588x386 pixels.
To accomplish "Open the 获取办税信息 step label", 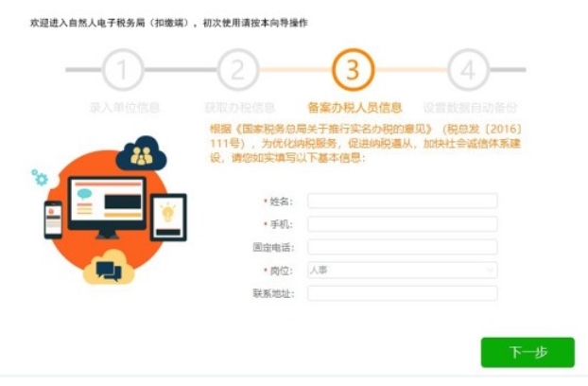I will click(x=240, y=108).
